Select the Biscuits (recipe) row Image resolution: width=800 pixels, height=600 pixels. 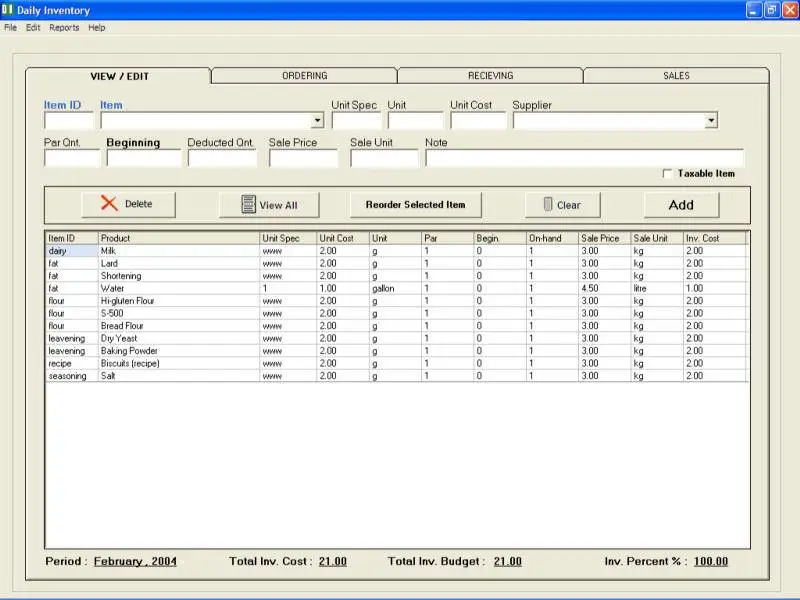click(396, 363)
